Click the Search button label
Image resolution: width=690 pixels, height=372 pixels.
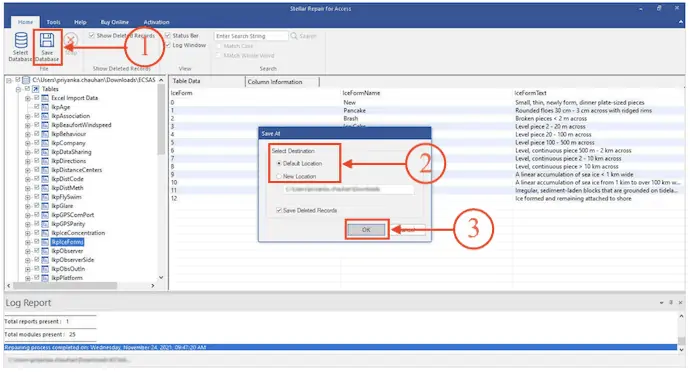pyautogui.click(x=308, y=36)
